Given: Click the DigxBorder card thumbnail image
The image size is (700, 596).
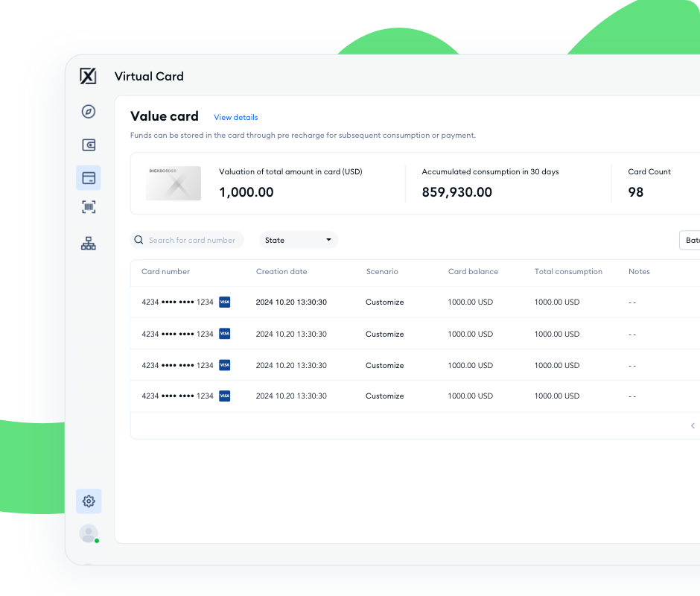Looking at the screenshot, I should (x=174, y=183).
